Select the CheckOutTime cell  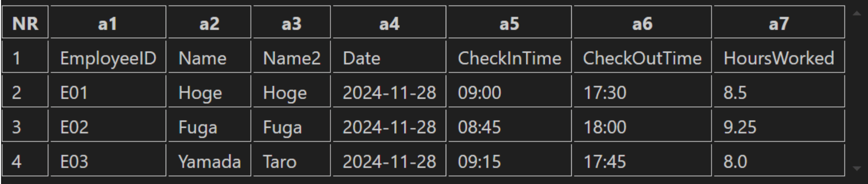click(x=642, y=57)
